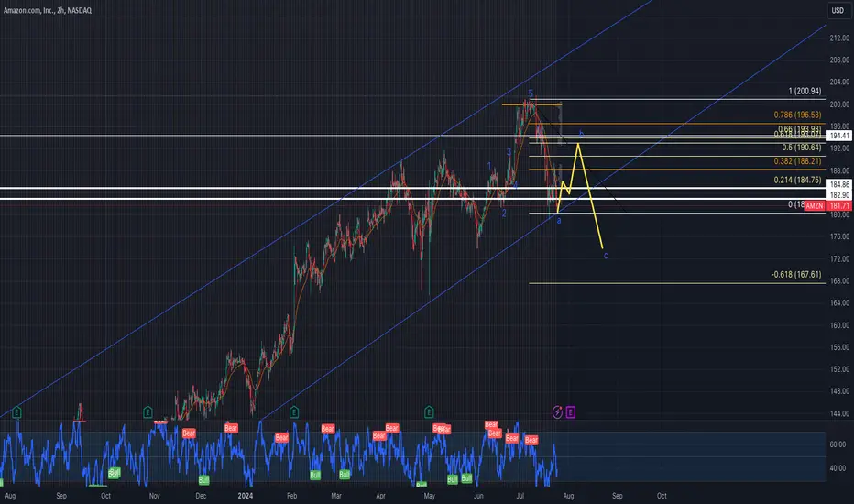854x504 pixels.
Task: Select the red 181.71 last price tag
Action: (x=839, y=206)
